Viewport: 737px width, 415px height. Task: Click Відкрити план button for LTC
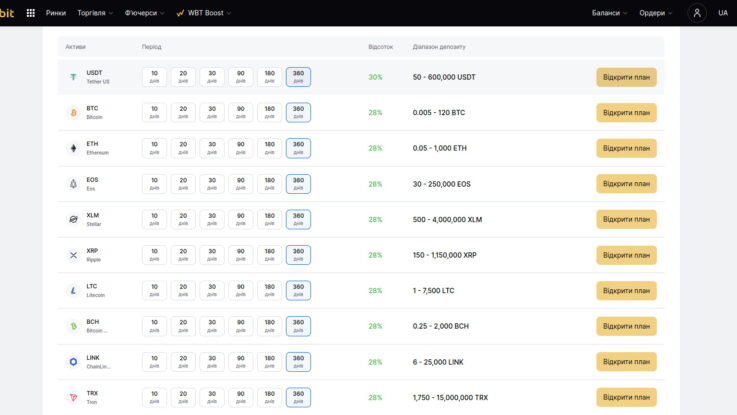[626, 291]
